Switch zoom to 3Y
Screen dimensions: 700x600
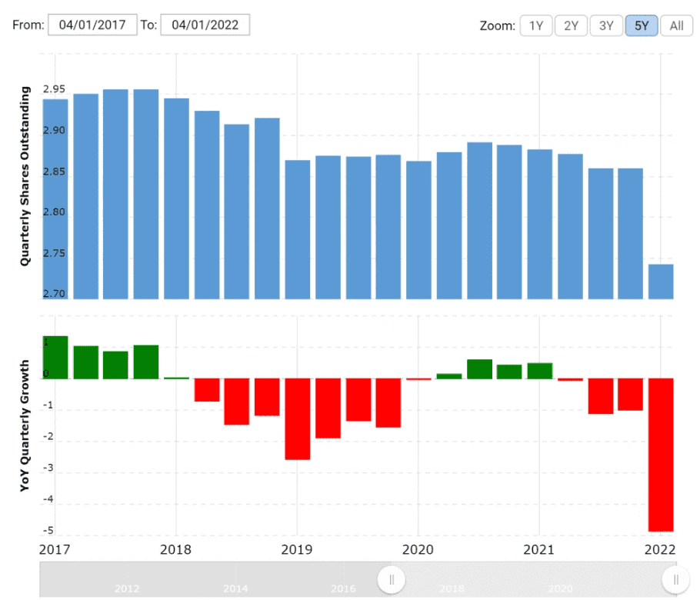coord(606,25)
